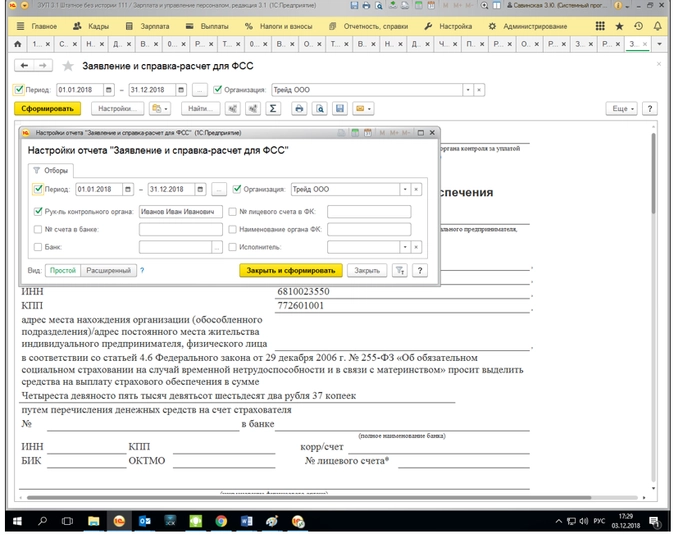Image resolution: width=674 pixels, height=535 pixels.
Task: Open Отчетность, справки section menu
Action: click(368, 26)
